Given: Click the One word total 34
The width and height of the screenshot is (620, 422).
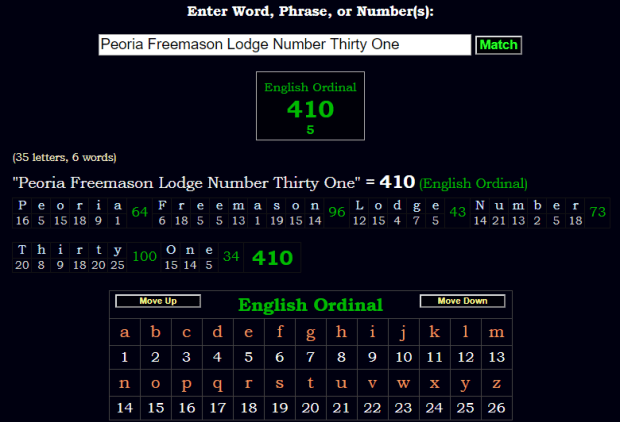Looking at the screenshot, I should (231, 257).
